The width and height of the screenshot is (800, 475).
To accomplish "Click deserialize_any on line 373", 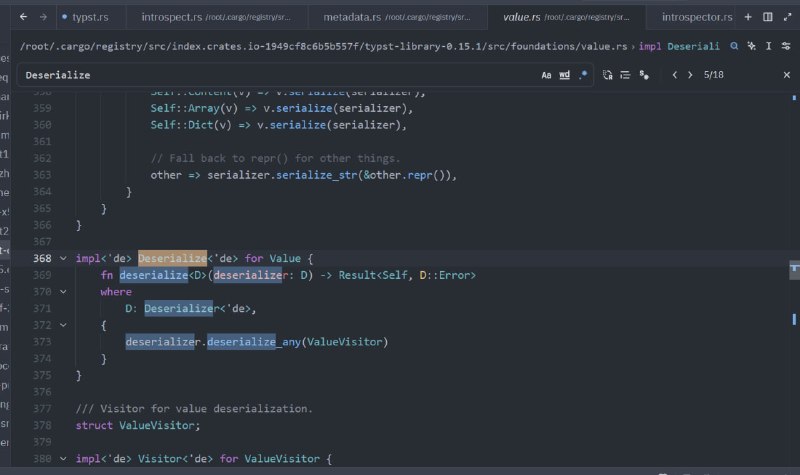I will [x=254, y=342].
